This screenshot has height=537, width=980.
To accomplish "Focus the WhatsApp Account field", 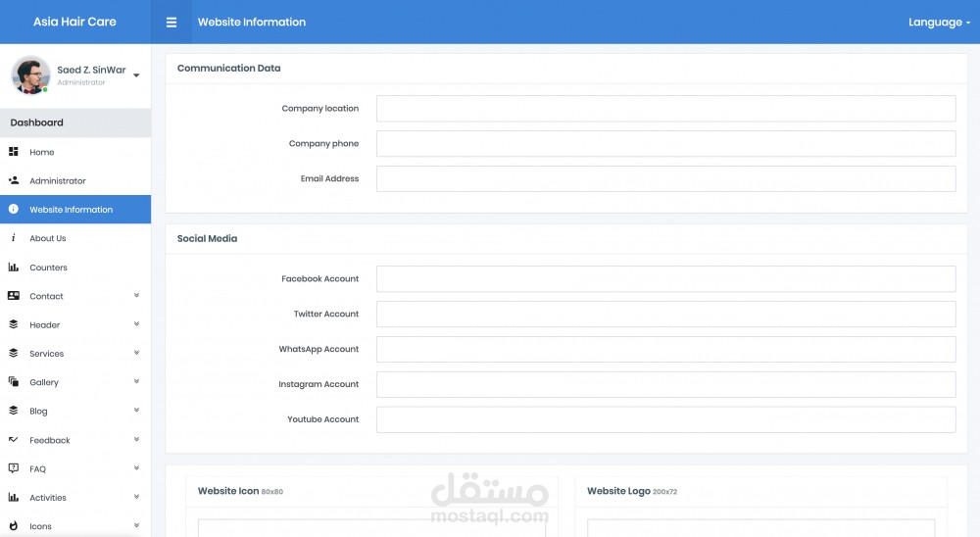I will (665, 349).
